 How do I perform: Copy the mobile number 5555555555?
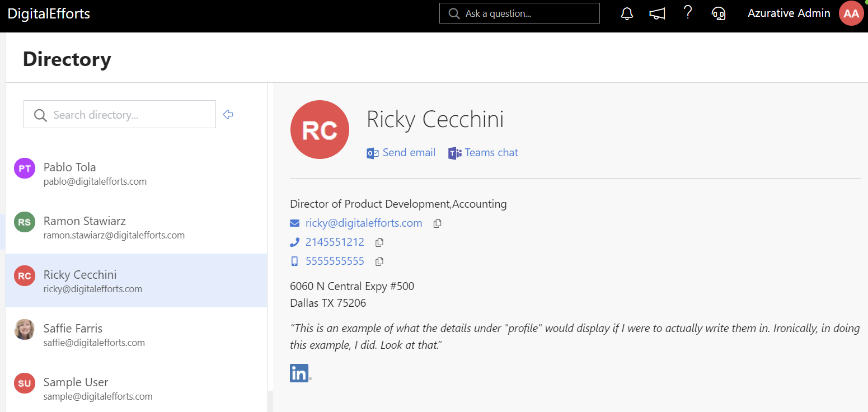point(379,261)
